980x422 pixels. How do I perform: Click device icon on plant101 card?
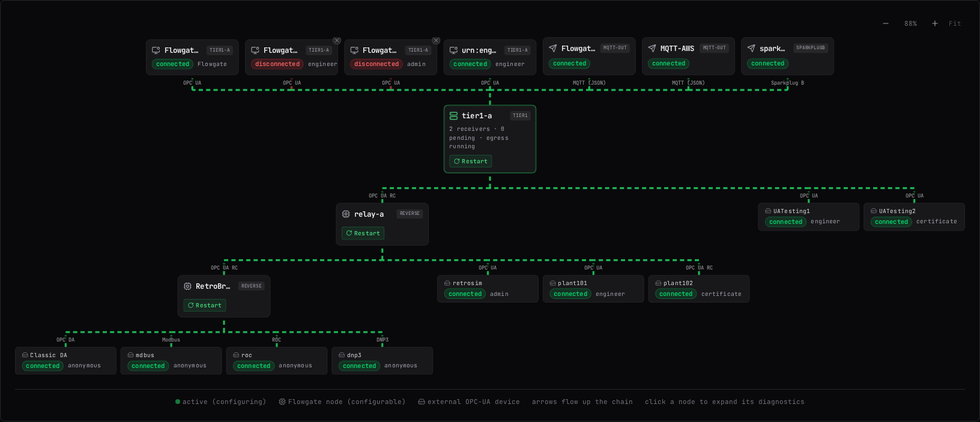[553, 283]
